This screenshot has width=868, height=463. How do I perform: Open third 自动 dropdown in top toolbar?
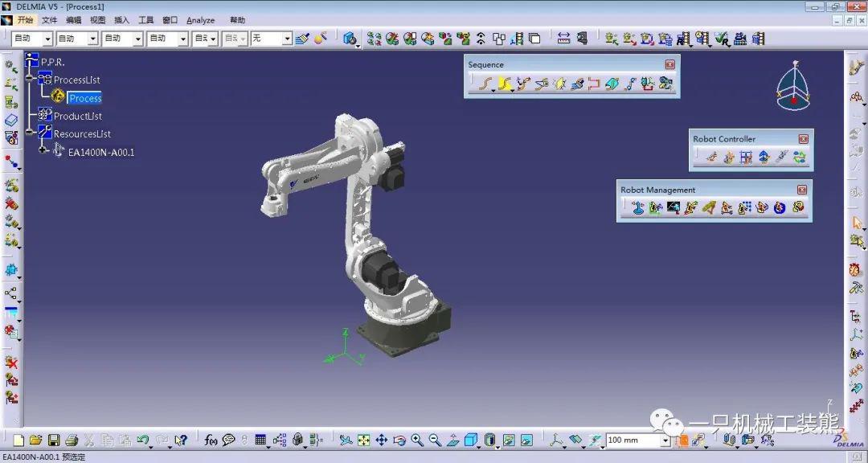138,39
